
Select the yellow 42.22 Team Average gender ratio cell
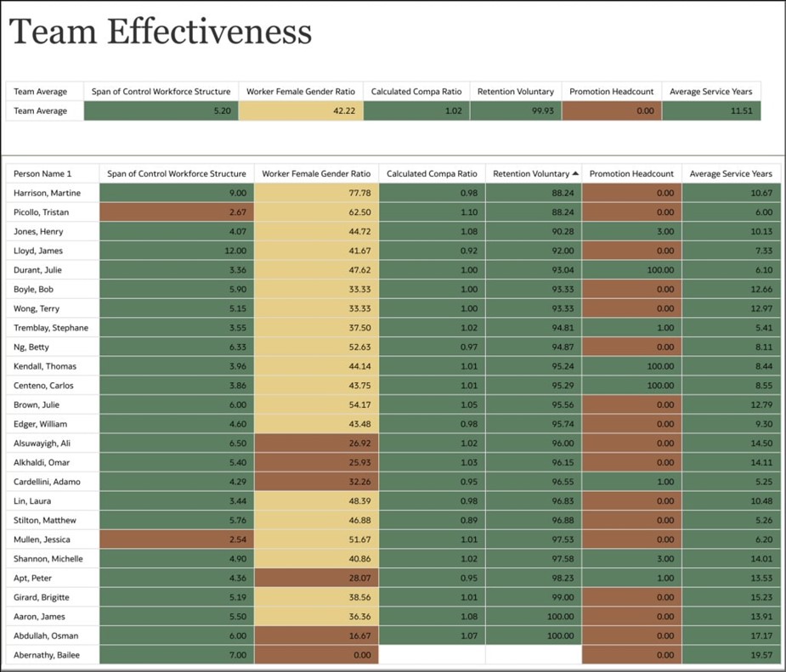coord(301,110)
